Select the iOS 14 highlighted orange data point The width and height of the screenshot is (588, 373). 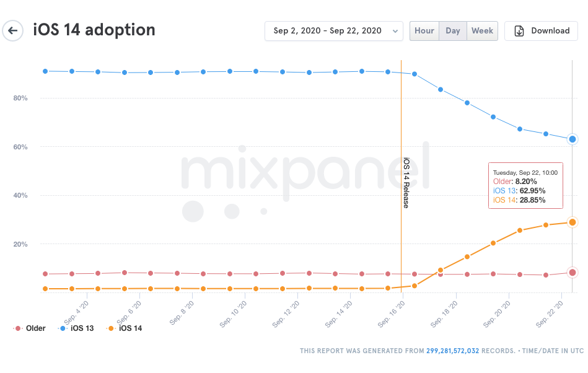coord(573,222)
